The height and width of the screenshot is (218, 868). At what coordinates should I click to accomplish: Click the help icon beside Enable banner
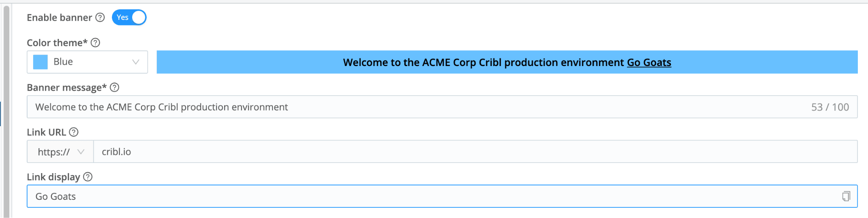[100, 17]
